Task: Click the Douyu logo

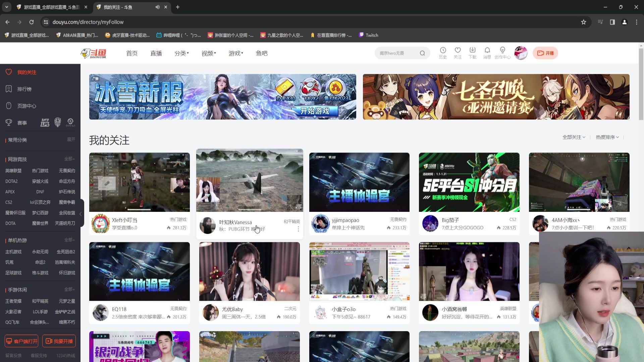Action: (x=94, y=53)
